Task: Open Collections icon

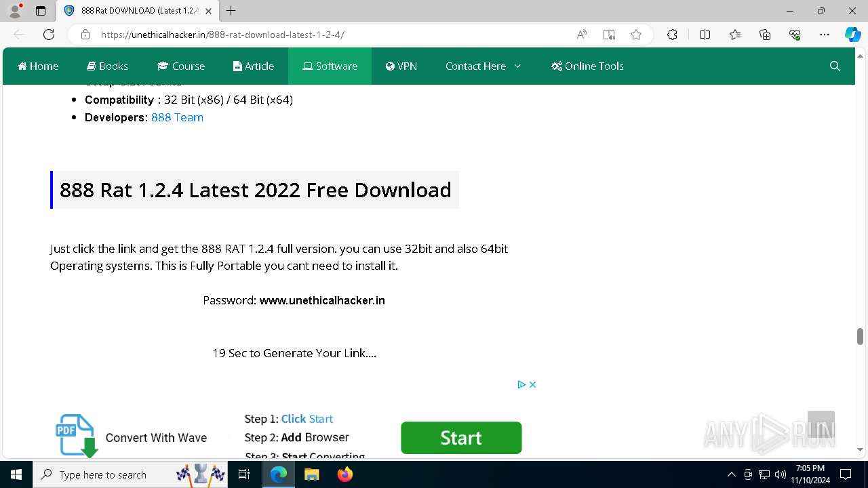Action: tap(765, 35)
